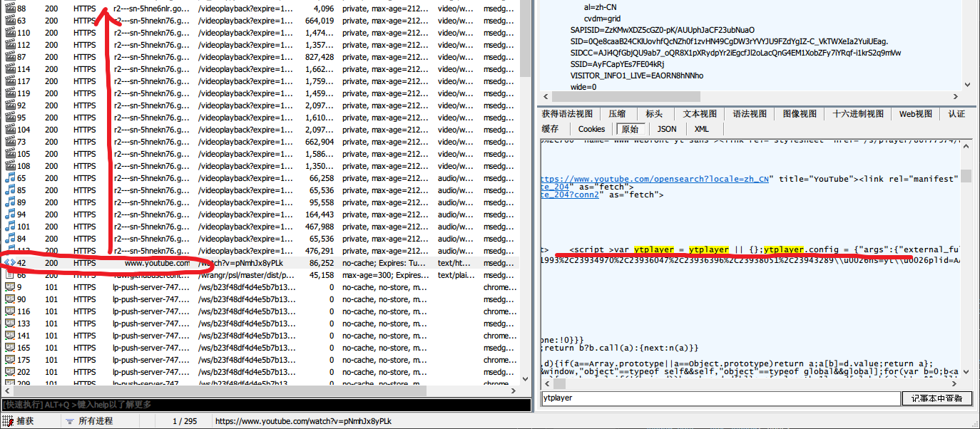The width and height of the screenshot is (980, 429).
Task: Switch to the 获得语法视图 tab
Action: pyautogui.click(x=567, y=114)
